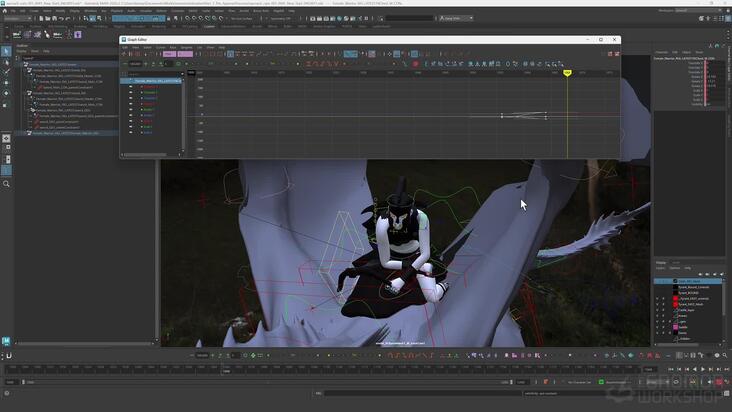Click the purple shelf icon
This screenshot has height=412, width=732.
[78, 35]
